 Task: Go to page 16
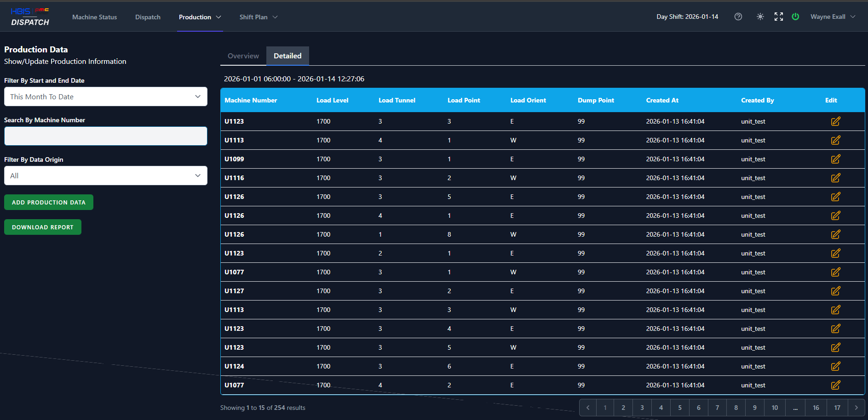click(816, 408)
